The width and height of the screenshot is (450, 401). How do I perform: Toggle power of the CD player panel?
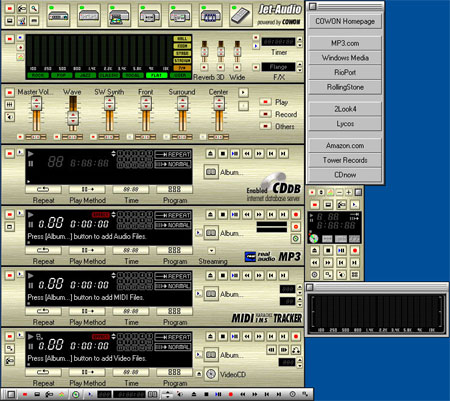click(10, 153)
